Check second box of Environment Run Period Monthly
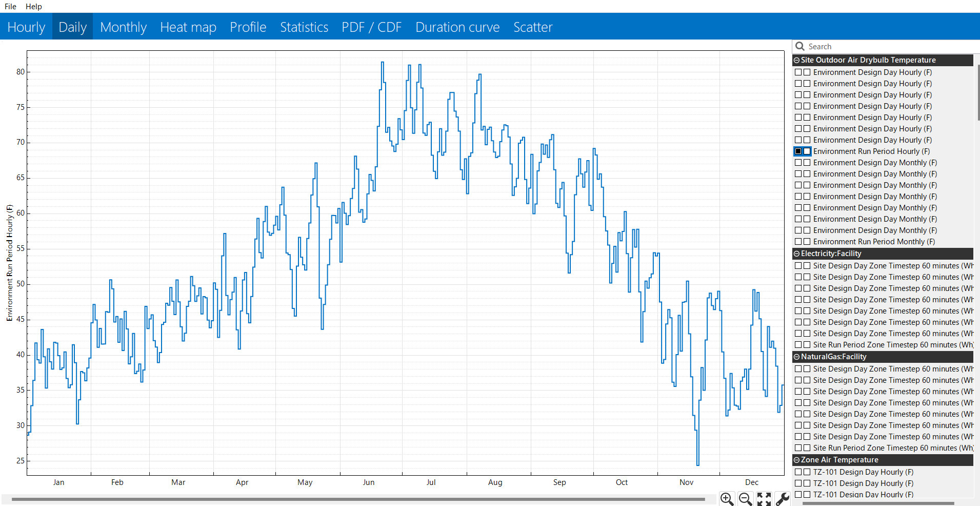The image size is (980, 506). click(807, 242)
